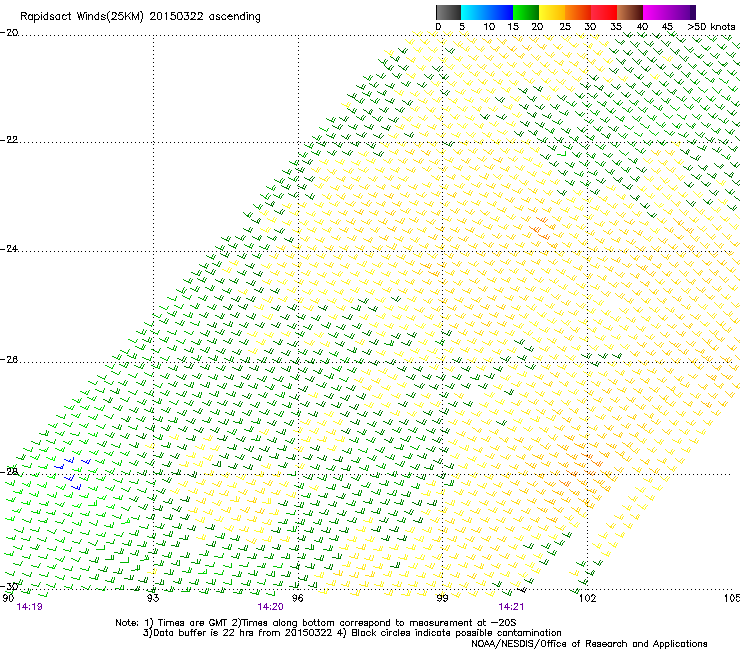The width and height of the screenshot is (740, 650).
Task: Click the '10' legend scale number
Action: 489,27
